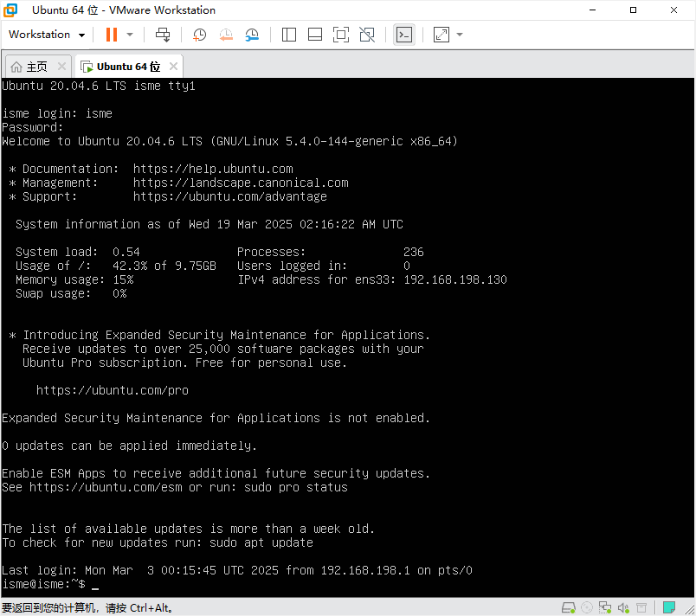Revert the VM to its snapshot
This screenshot has width=696, height=616.
[x=226, y=35]
